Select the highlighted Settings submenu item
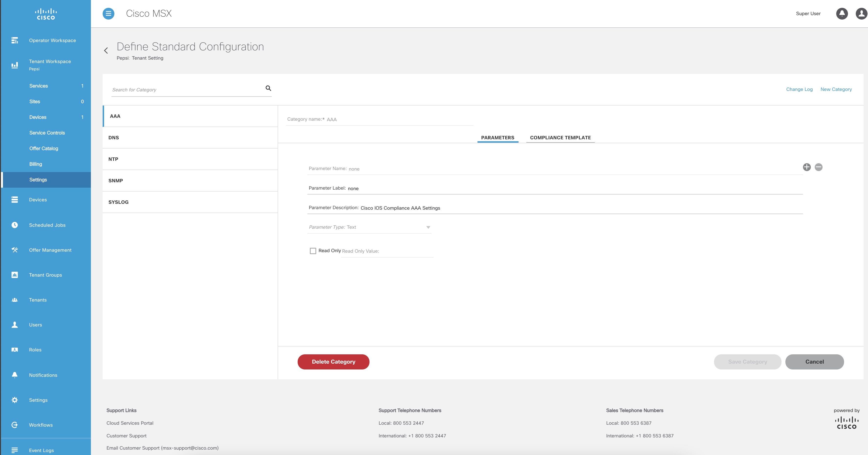The image size is (868, 455). click(x=46, y=180)
